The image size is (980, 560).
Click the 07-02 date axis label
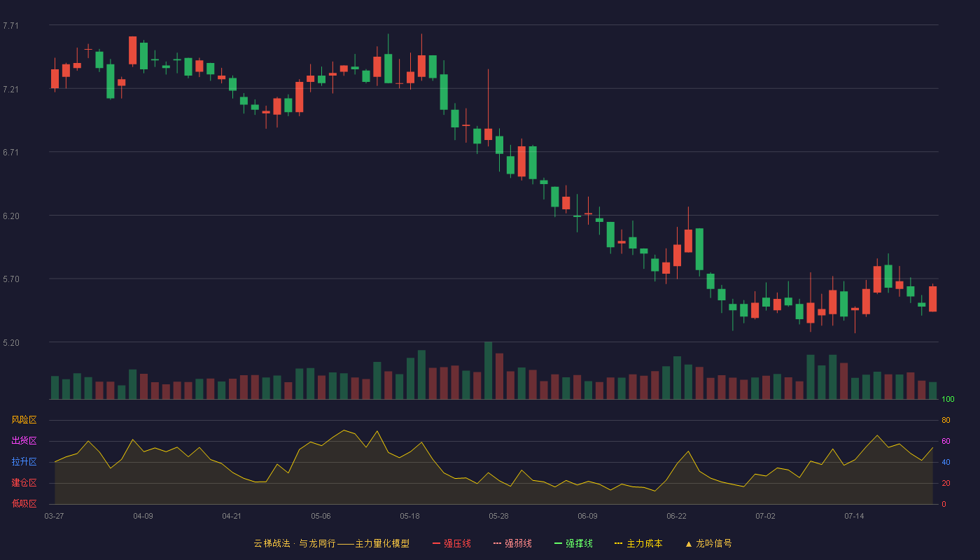(765, 516)
